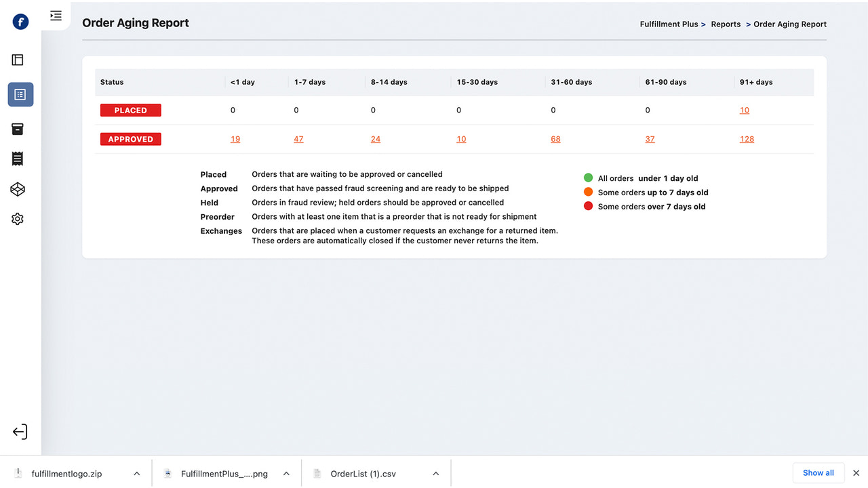The width and height of the screenshot is (868, 488).
Task: Close the downloads bar
Action: 856,473
